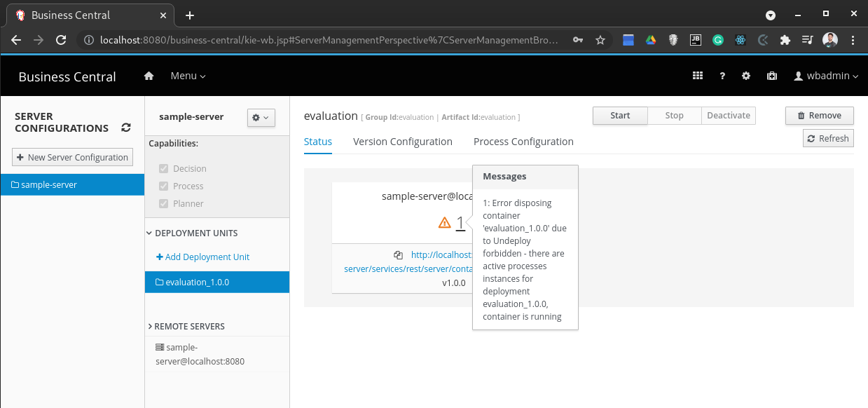868x408 pixels.
Task: Toggle the Decision capability checkbox
Action: [x=164, y=168]
